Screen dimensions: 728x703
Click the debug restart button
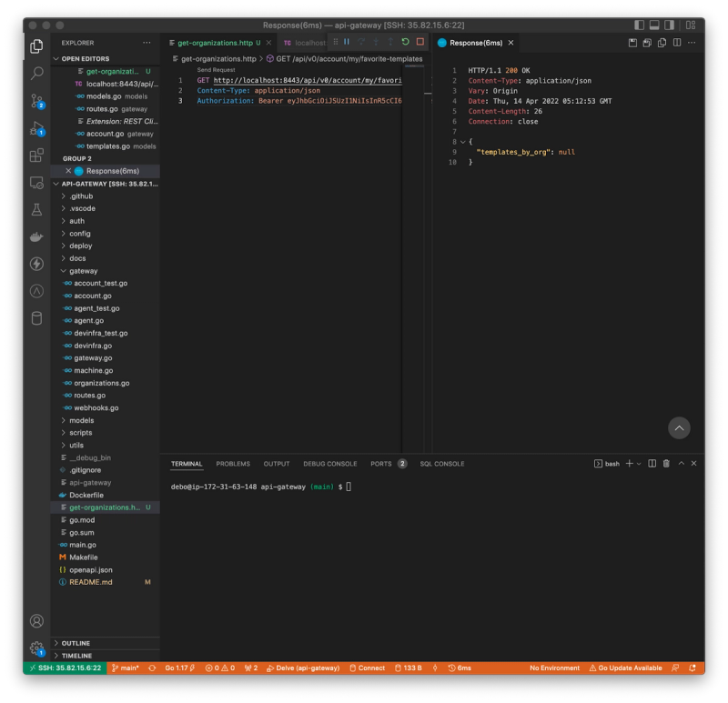coord(405,42)
